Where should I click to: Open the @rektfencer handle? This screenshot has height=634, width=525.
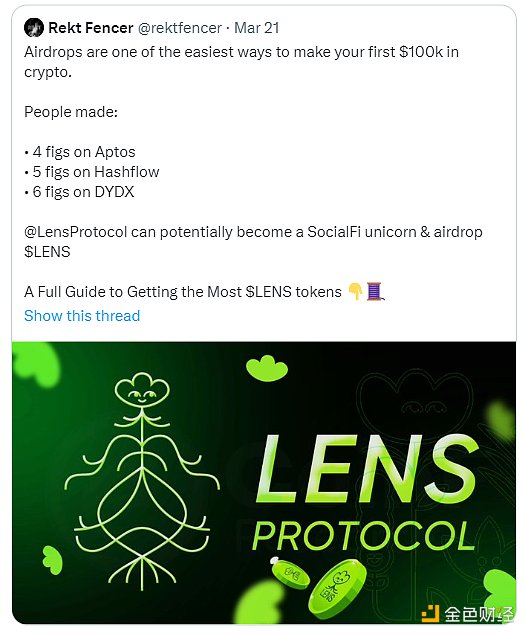[180, 28]
